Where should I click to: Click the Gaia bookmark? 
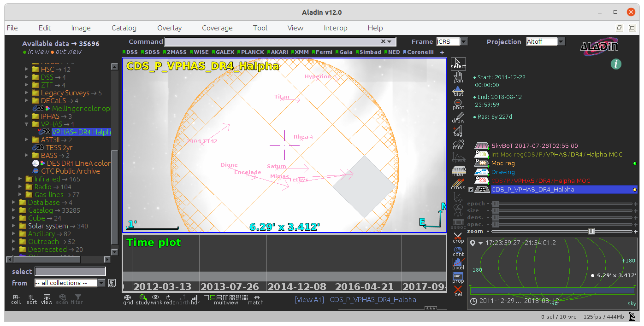pos(344,52)
